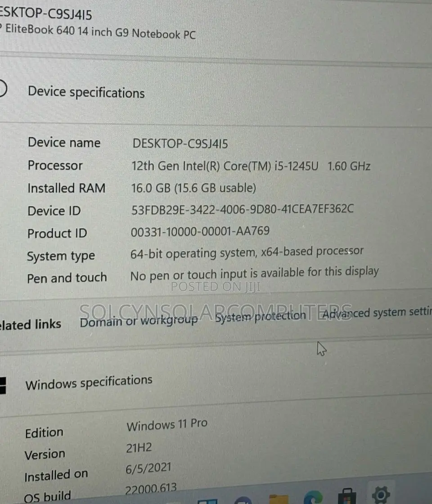Select the edition value Windows 11 Pro

(x=167, y=425)
